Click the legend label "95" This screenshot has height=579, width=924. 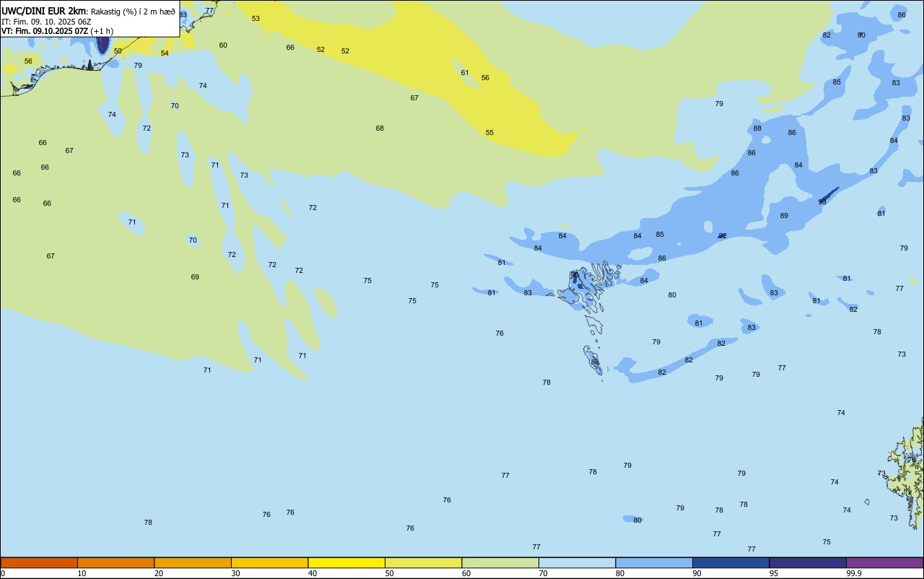(x=774, y=573)
